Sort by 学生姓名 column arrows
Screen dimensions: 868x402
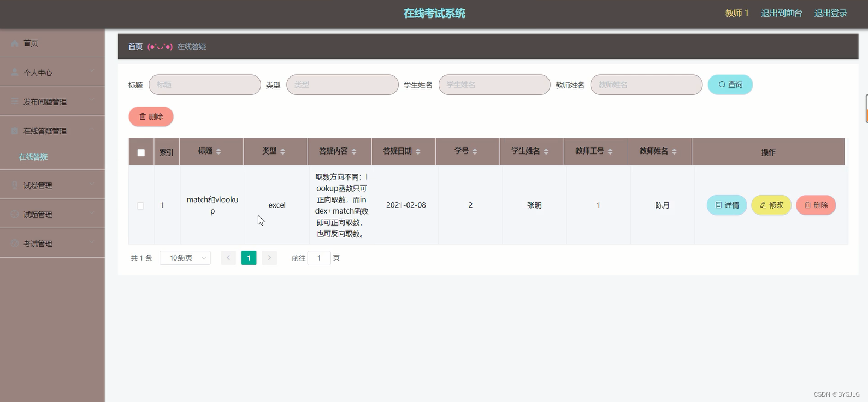click(546, 151)
